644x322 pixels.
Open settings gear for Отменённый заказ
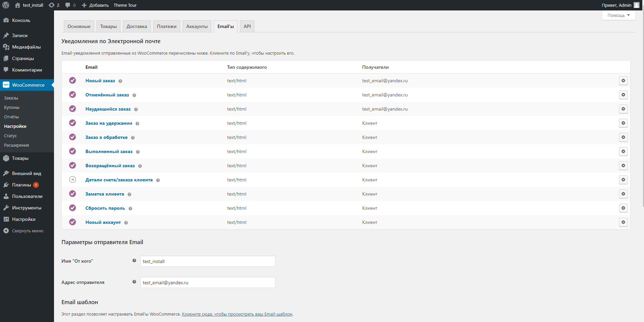tap(623, 95)
